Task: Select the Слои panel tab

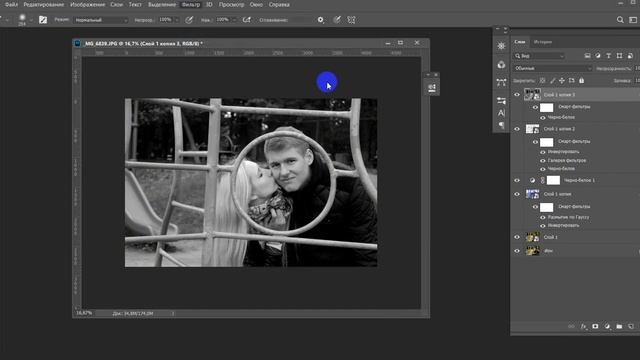Action: [x=520, y=42]
